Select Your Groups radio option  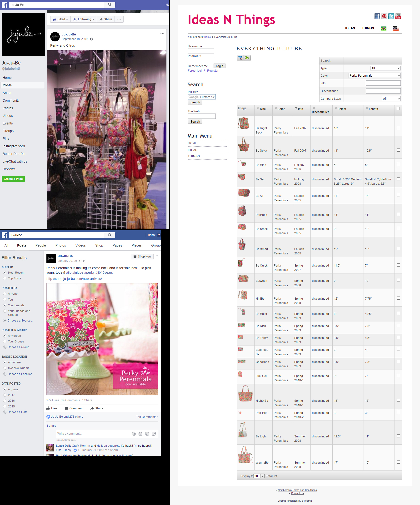[x=5, y=341]
